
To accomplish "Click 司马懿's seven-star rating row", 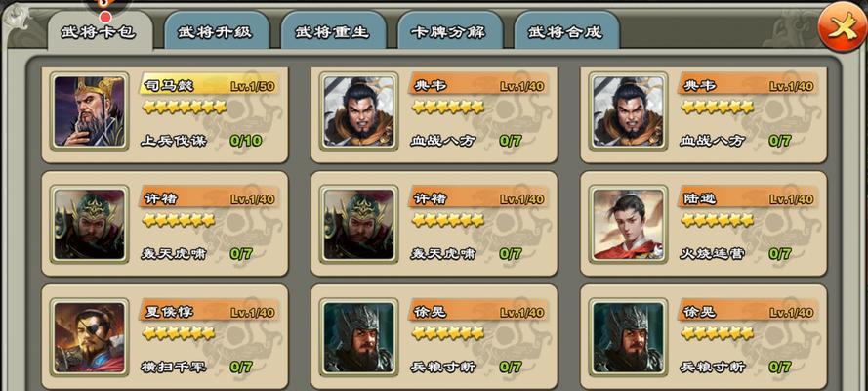I will 185,107.
